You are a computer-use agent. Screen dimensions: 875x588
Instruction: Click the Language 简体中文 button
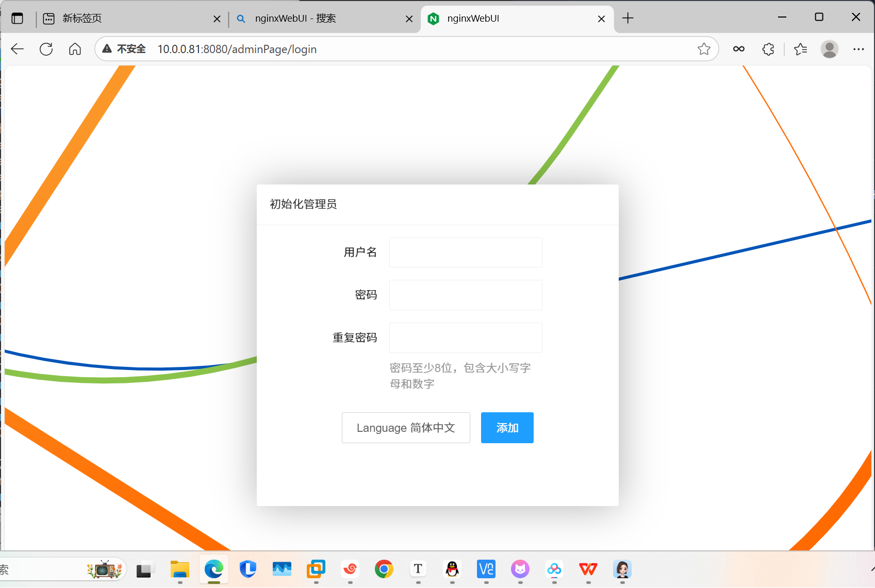[406, 428]
